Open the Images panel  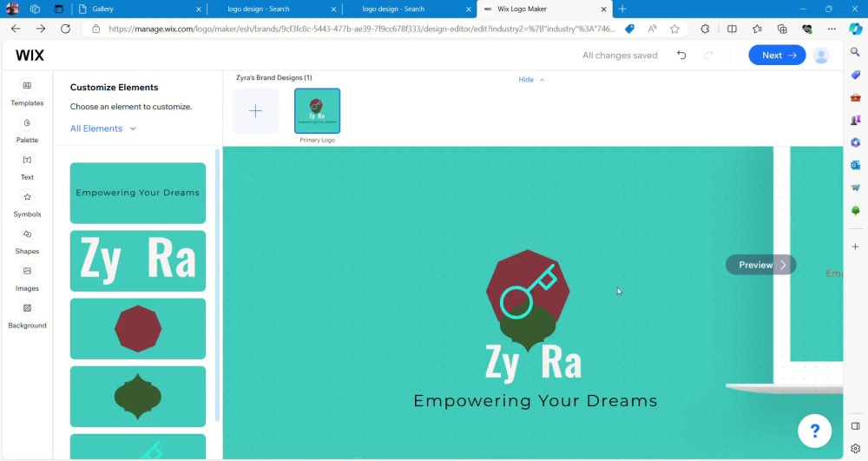pos(27,278)
